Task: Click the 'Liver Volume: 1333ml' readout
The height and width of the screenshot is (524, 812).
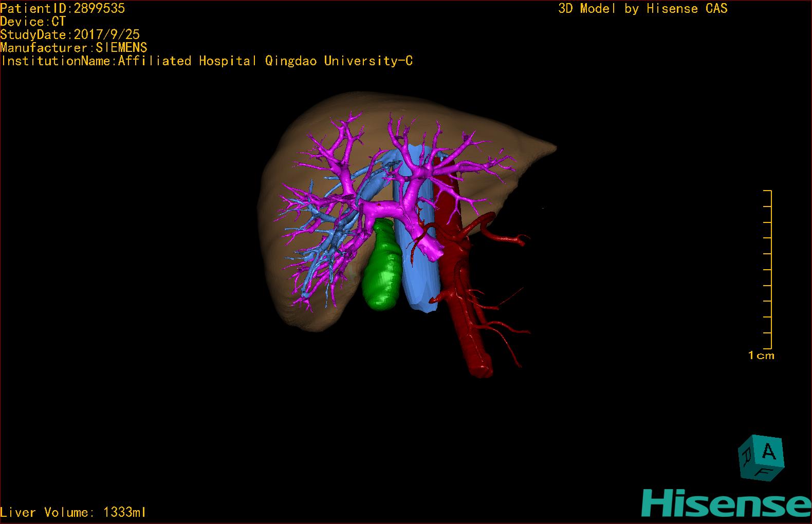Action: click(x=73, y=512)
